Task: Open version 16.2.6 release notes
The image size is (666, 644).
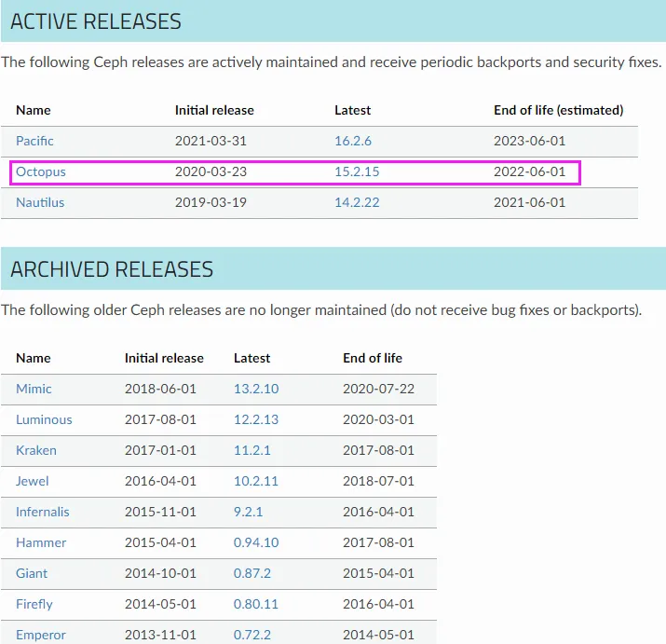Action: (352, 141)
